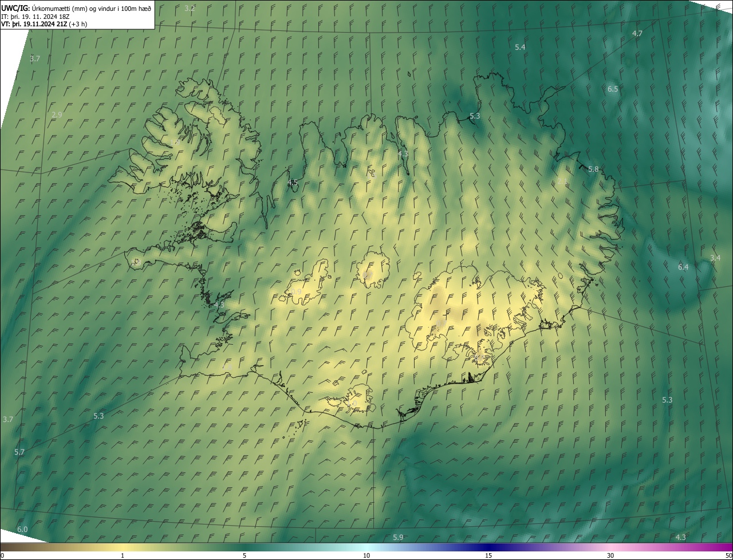Click the 5.4 value label on the map
Image resolution: width=733 pixels, height=560 pixels.
[520, 47]
